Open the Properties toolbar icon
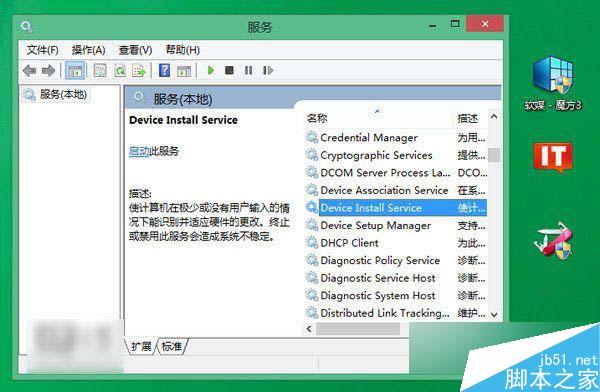600x392 pixels. pos(100,70)
